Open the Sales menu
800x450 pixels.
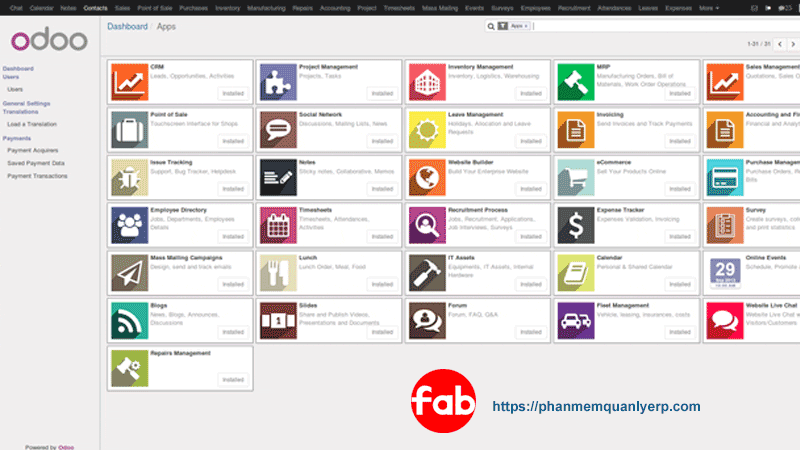(122, 8)
